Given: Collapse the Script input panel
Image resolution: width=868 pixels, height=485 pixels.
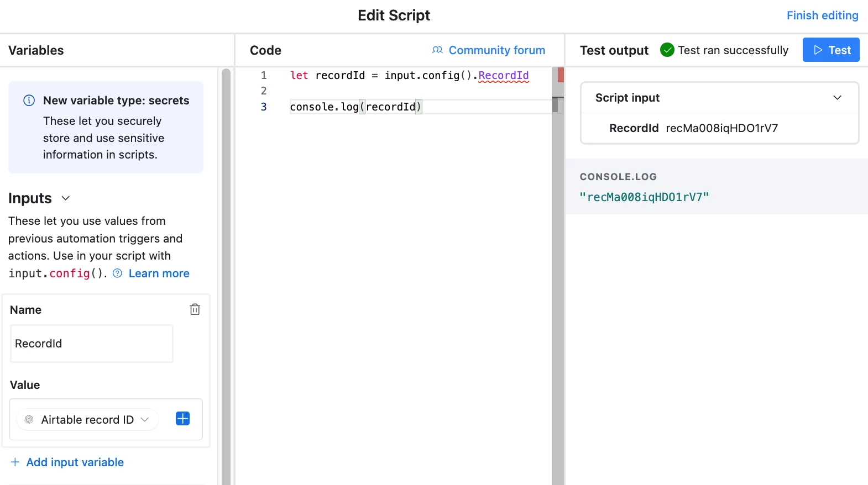Looking at the screenshot, I should tap(837, 98).
